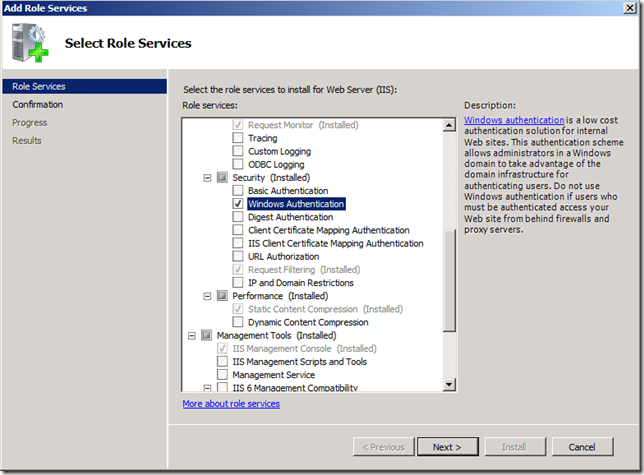644x475 pixels.
Task: Open More about role services link
Action: (231, 404)
